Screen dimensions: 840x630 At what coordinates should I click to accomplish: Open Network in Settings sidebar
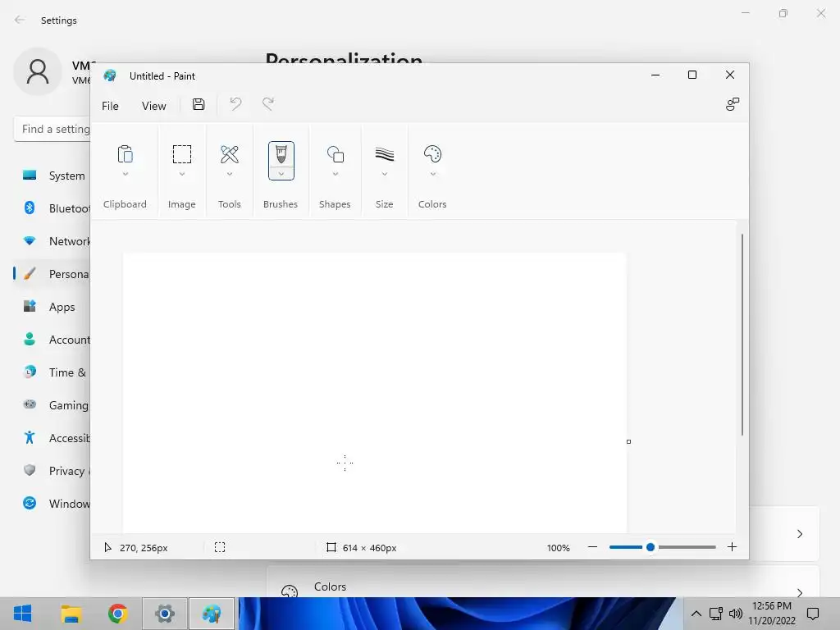[x=53, y=241]
